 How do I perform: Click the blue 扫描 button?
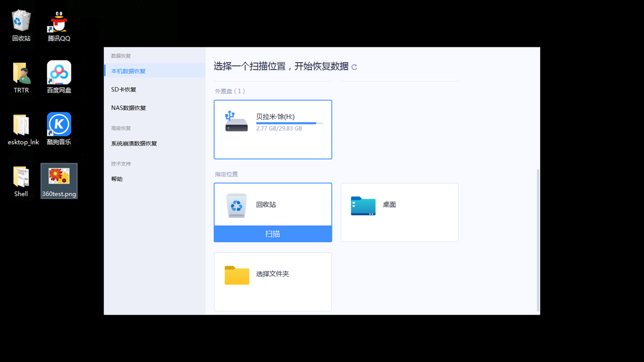point(273,234)
